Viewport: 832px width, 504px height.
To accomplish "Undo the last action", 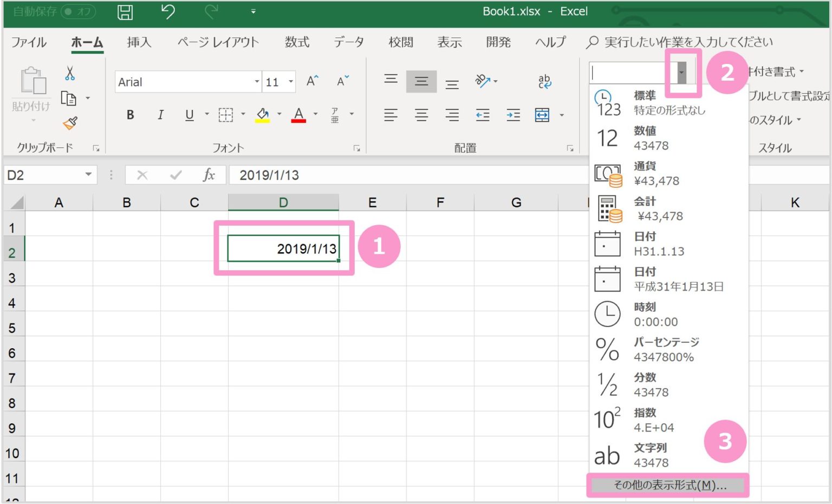I will [x=168, y=11].
